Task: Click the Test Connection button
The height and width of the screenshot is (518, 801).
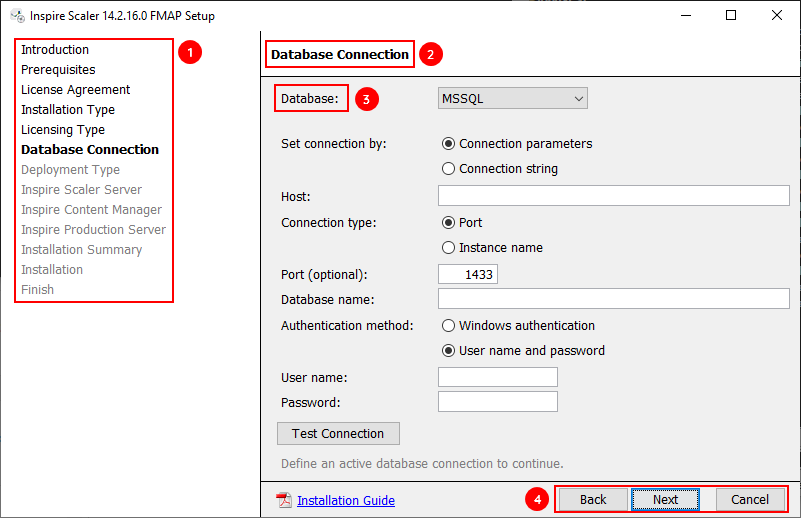Action: pyautogui.click(x=338, y=434)
